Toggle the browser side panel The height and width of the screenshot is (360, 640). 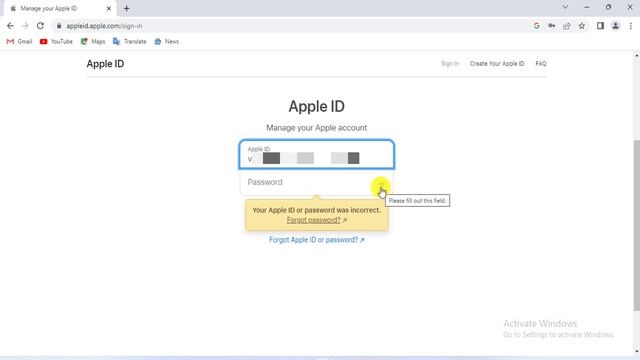point(600,26)
